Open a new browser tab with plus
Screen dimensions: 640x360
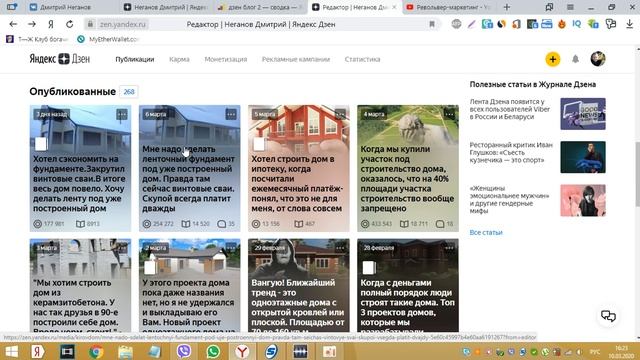(x=507, y=7)
